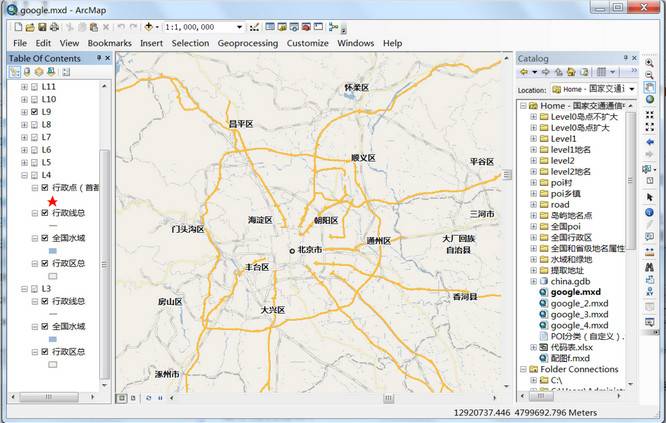Print the map via toolbar icon
This screenshot has width=666, height=423.
[x=54, y=27]
